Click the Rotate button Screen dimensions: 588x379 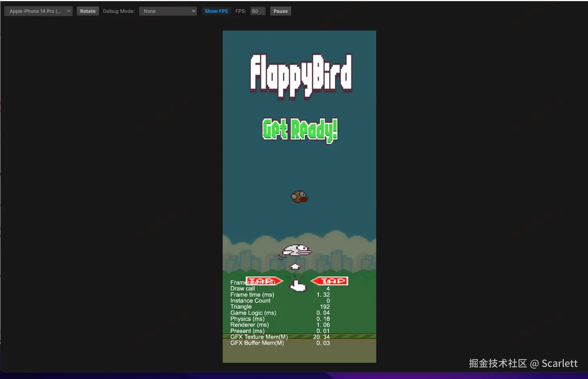pyautogui.click(x=88, y=11)
